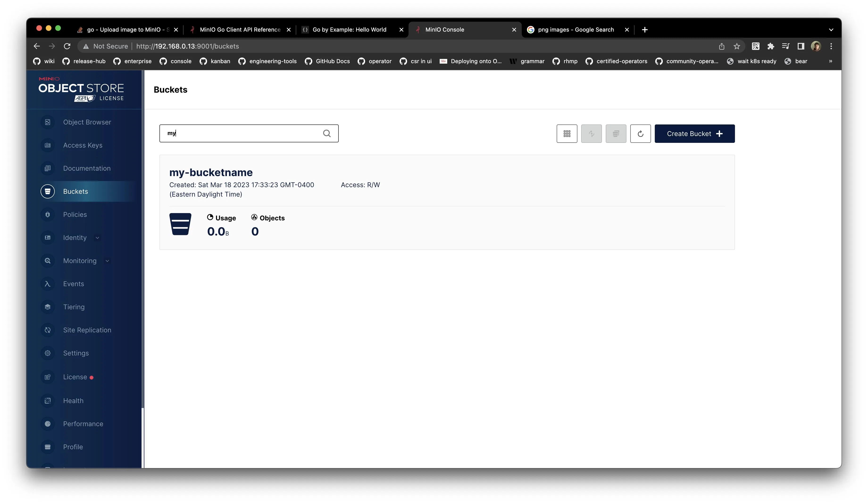This screenshot has width=868, height=503.
Task: Bookmark page with star icon
Action: [736, 46]
